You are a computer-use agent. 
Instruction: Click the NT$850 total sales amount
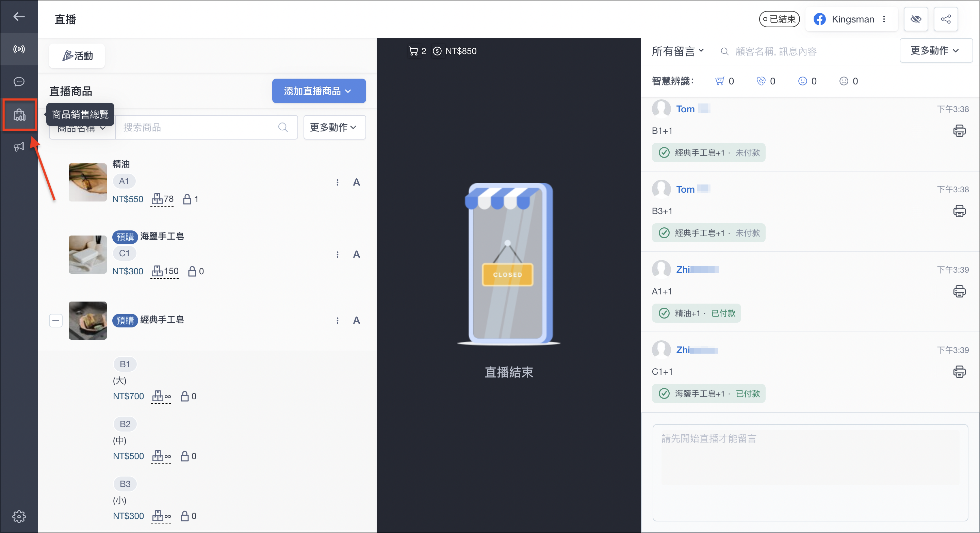click(461, 51)
